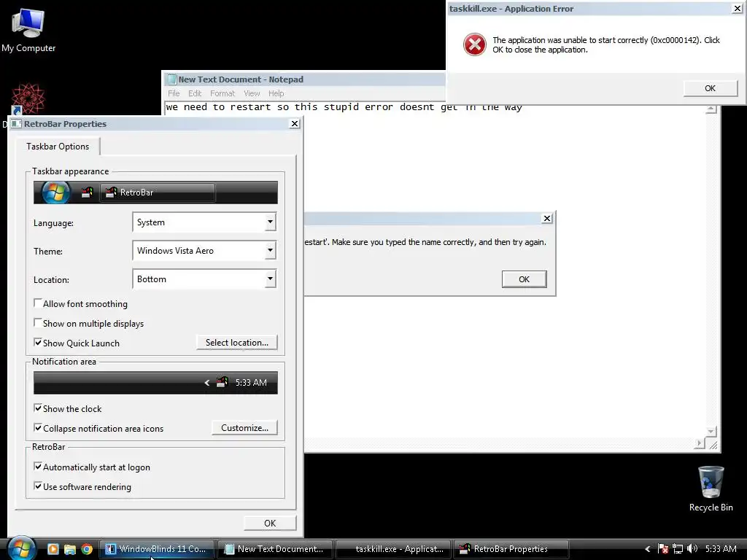Open Notepad Edit menu
This screenshot has height=560, width=747.
[195, 93]
